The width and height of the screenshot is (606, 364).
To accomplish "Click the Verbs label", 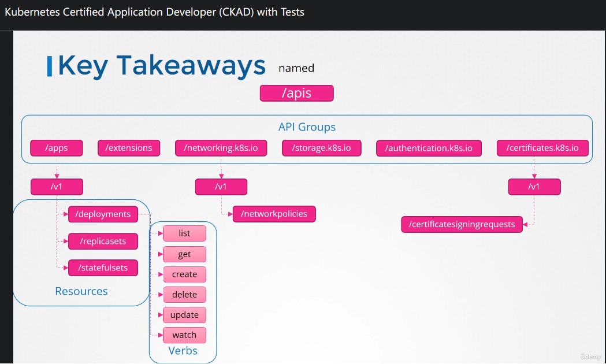I will pos(183,351).
